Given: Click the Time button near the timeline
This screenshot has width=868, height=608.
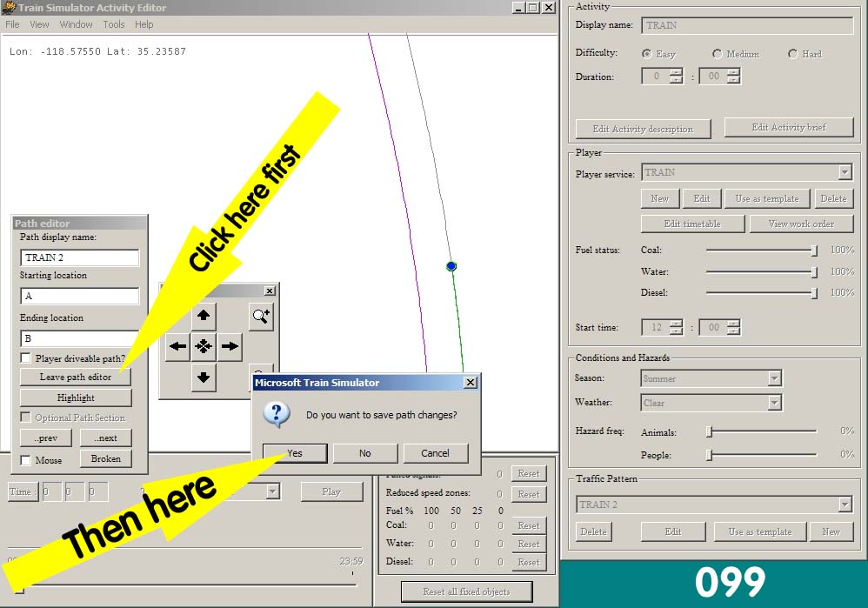Looking at the screenshot, I should click(x=23, y=491).
